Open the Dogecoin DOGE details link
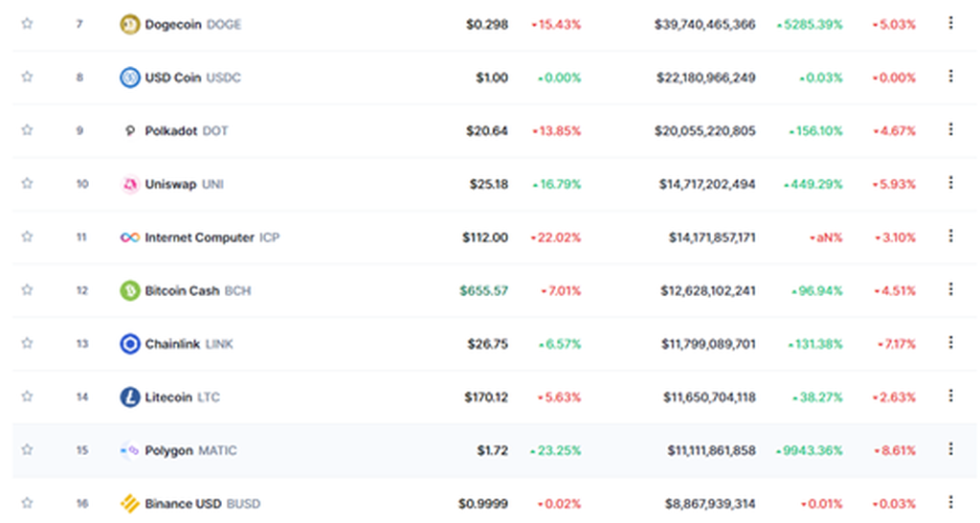The image size is (980, 523). coord(193,24)
